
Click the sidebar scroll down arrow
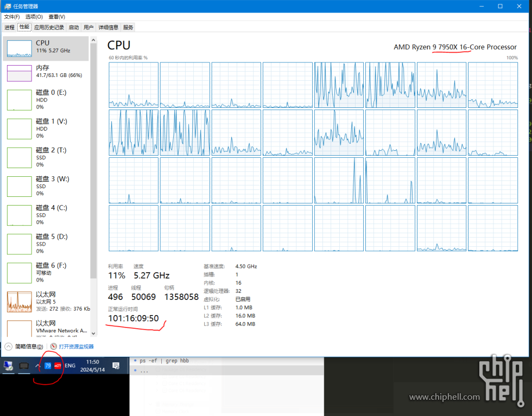click(x=93, y=334)
